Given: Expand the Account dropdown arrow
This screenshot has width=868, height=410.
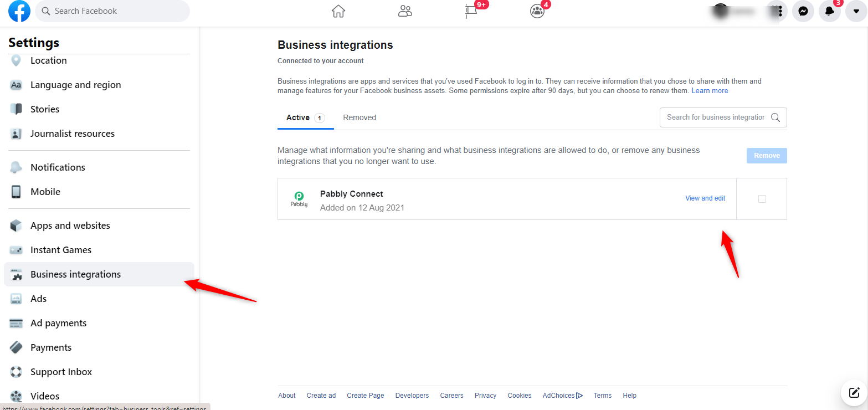Looking at the screenshot, I should pyautogui.click(x=856, y=11).
